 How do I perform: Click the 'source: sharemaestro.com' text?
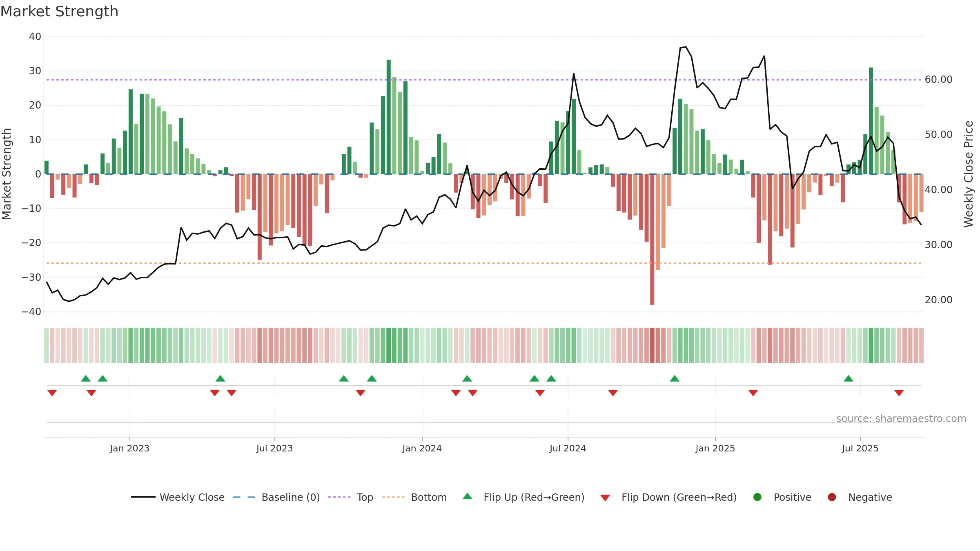[x=901, y=419]
